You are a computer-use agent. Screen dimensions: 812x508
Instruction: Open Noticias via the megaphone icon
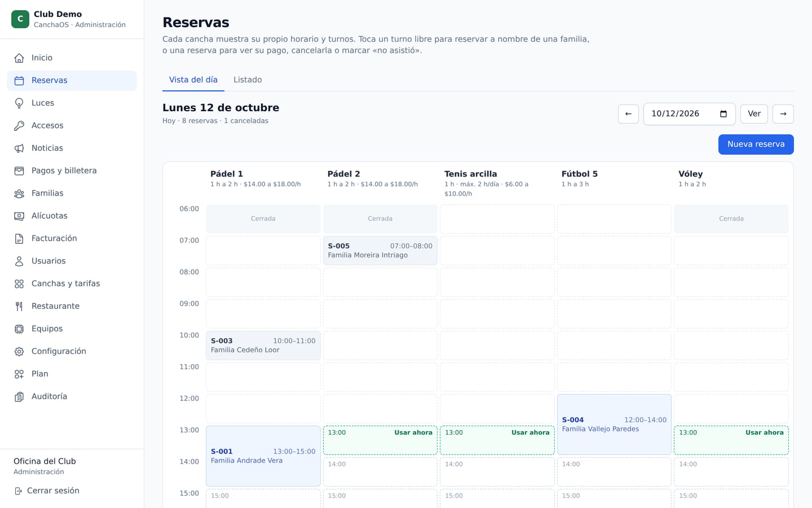pyautogui.click(x=19, y=148)
